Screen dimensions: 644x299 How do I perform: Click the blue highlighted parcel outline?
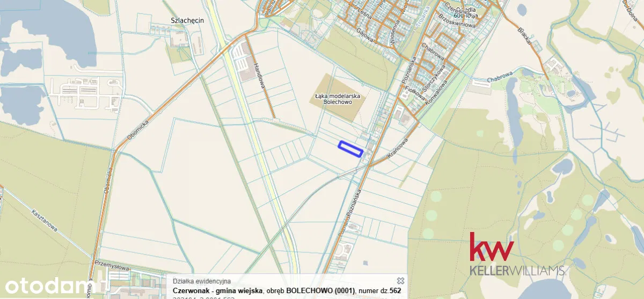point(350,148)
